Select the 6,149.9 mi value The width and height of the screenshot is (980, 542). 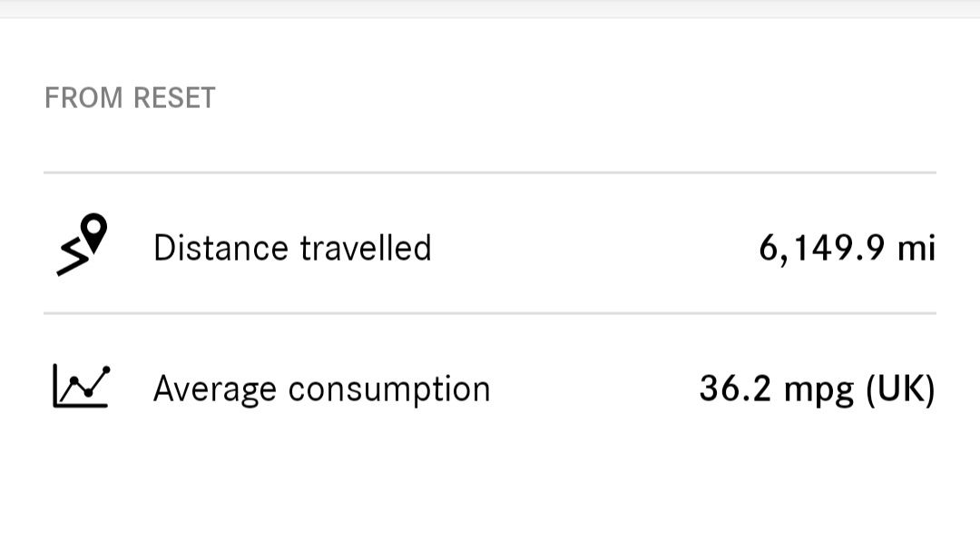[847, 248]
